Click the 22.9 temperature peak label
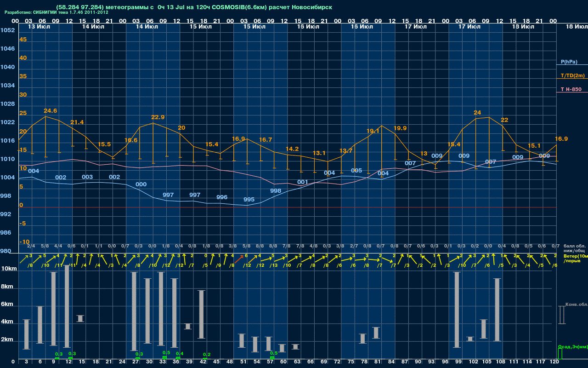Screen dimensions: 588x368 pos(158,117)
